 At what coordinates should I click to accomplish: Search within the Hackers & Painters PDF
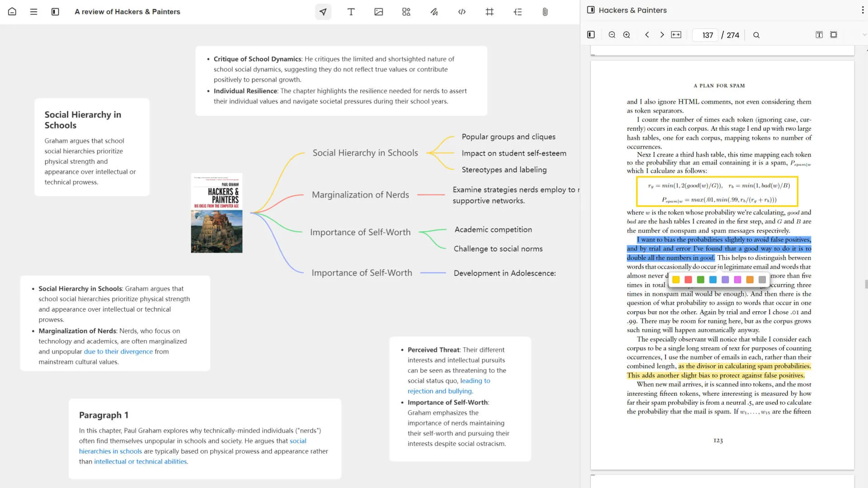[x=756, y=35]
